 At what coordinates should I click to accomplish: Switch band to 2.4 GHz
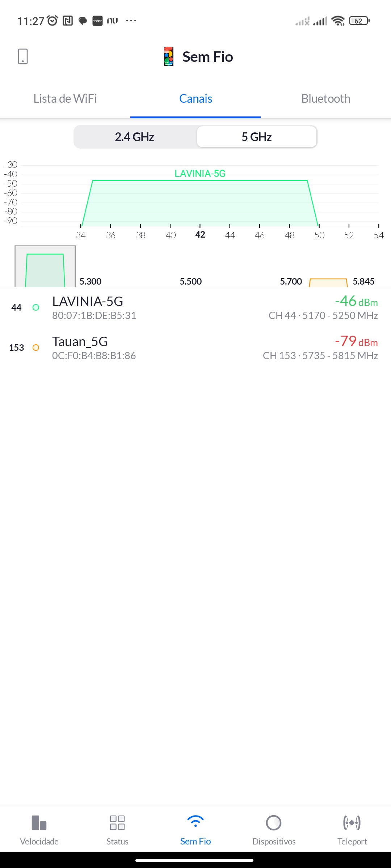pyautogui.click(x=135, y=137)
